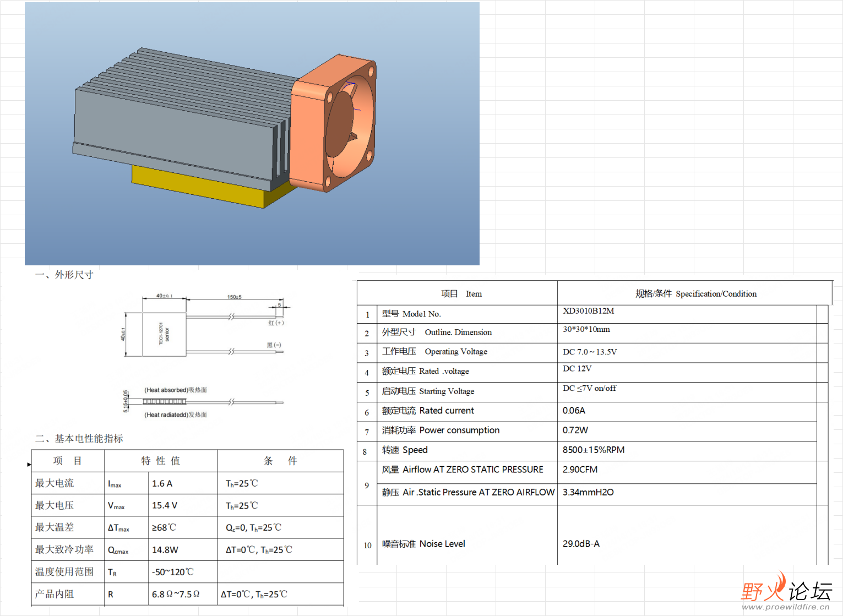843x616 pixels.
Task: Click the "DC 12V" value cell
Action: (687, 372)
